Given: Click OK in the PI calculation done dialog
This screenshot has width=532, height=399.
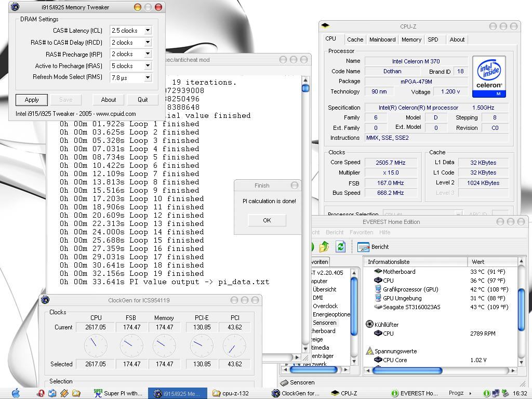Looking at the screenshot, I should point(267,220).
